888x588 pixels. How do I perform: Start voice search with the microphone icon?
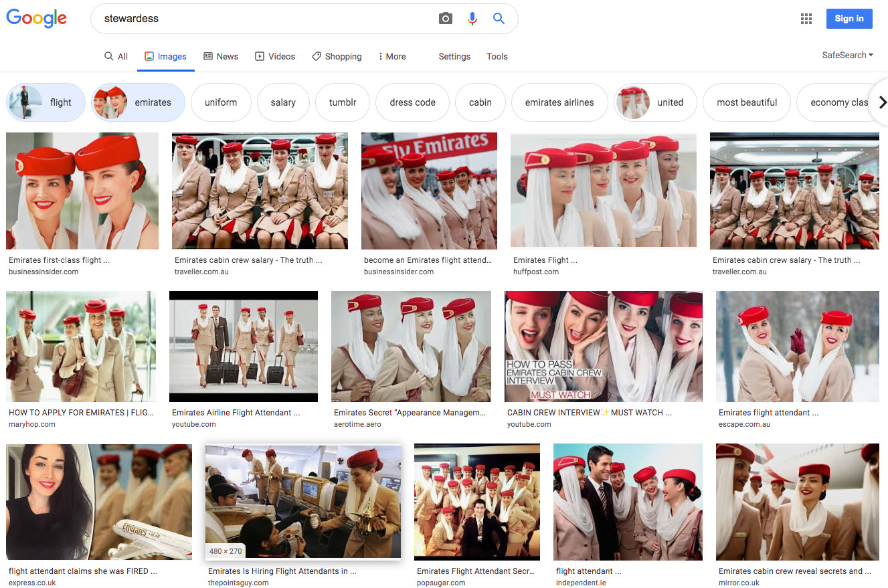coord(472,19)
